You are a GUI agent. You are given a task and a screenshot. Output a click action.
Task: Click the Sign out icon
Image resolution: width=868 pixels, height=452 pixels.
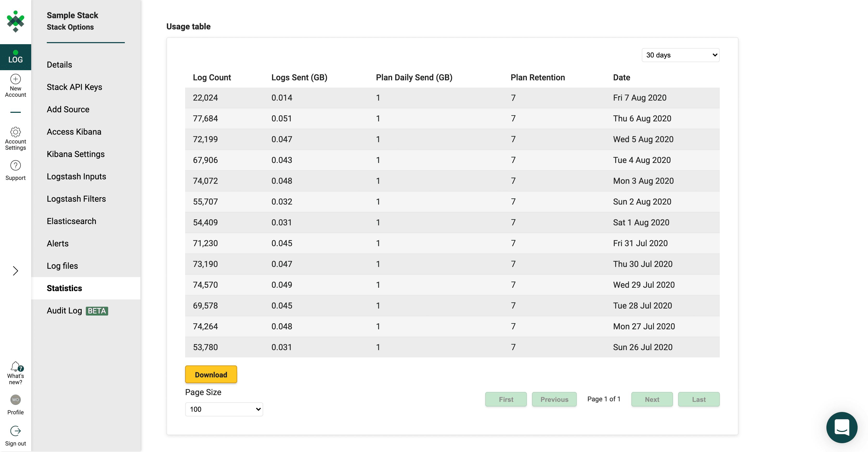16,431
